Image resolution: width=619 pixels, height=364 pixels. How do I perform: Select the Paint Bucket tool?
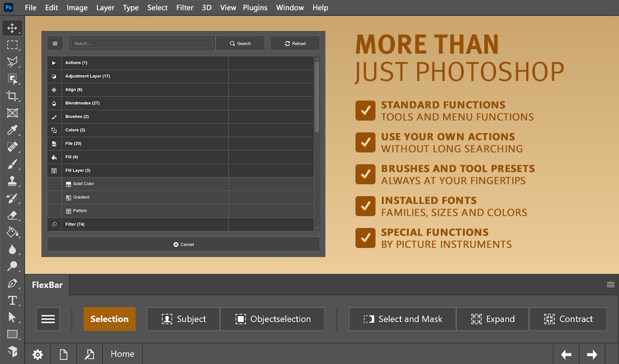click(12, 232)
